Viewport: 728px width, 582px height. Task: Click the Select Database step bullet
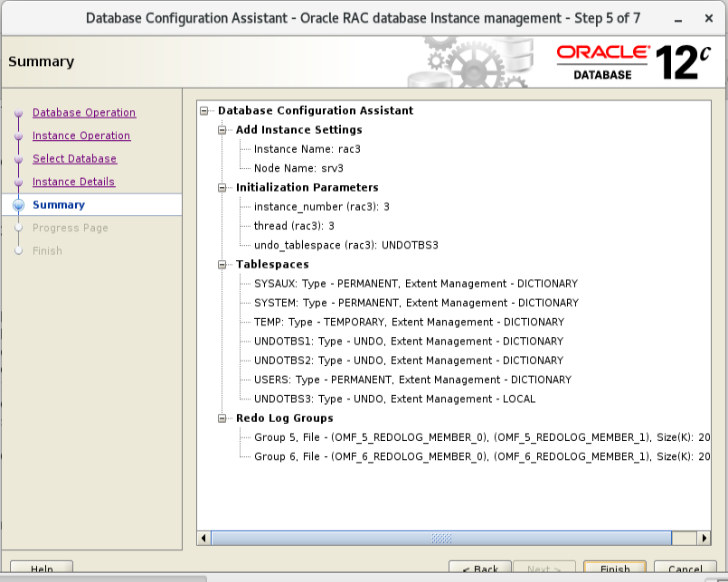point(19,159)
